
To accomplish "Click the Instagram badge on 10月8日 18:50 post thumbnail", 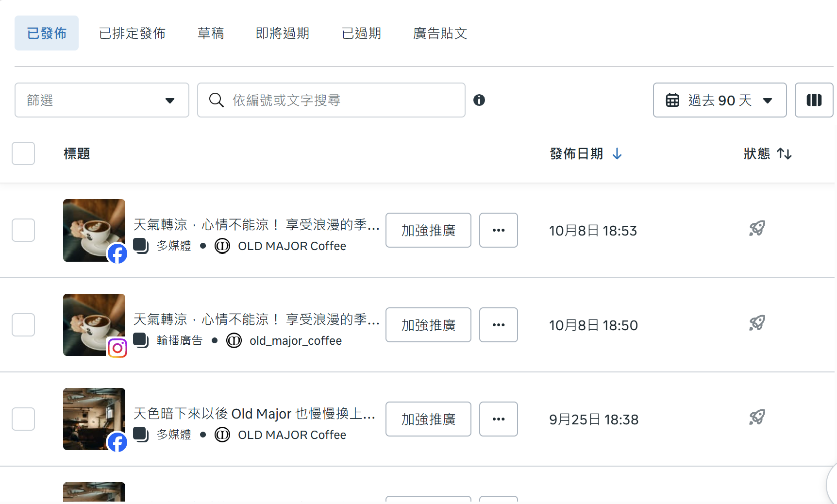I will 117,348.
